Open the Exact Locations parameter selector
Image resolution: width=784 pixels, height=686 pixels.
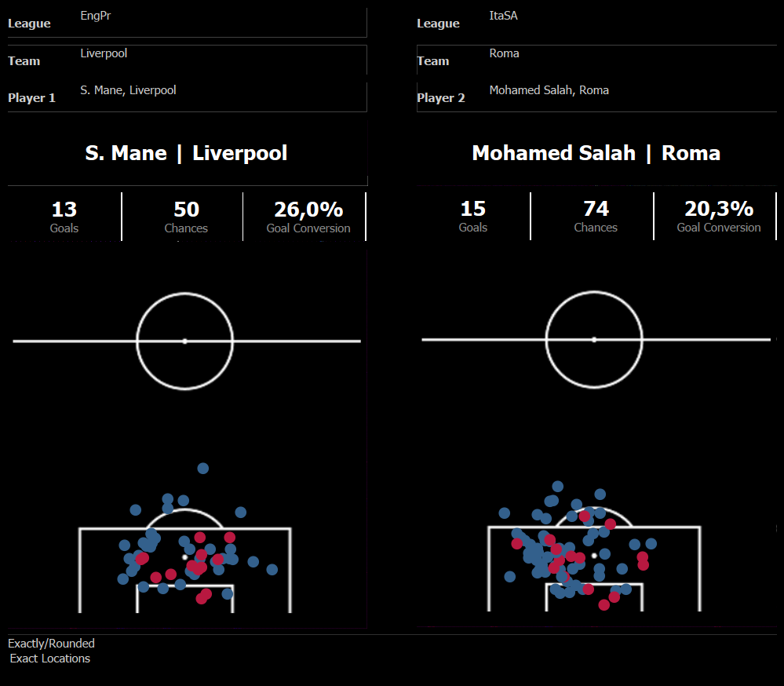point(50,659)
